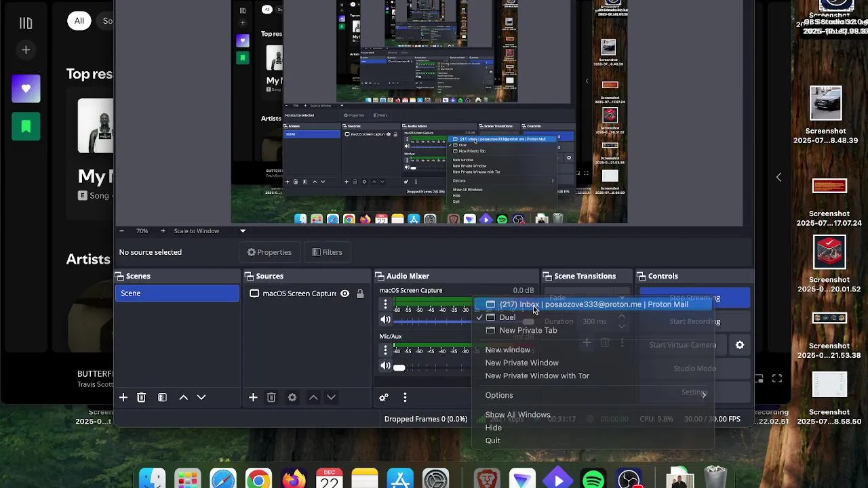Select Scene row in Scenes list
Image resolution: width=868 pixels, height=488 pixels.
pos(177,293)
